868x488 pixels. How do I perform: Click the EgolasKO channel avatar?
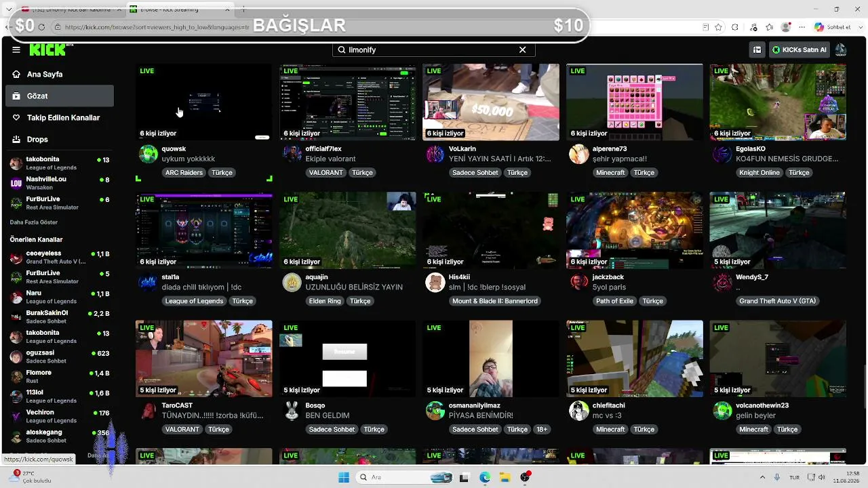(722, 154)
